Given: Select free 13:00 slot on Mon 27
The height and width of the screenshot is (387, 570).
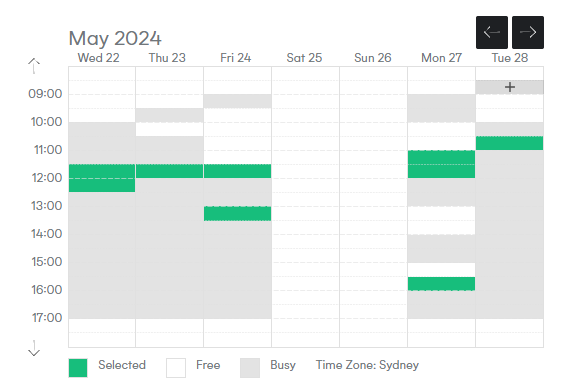Looking at the screenshot, I should (441, 220).
